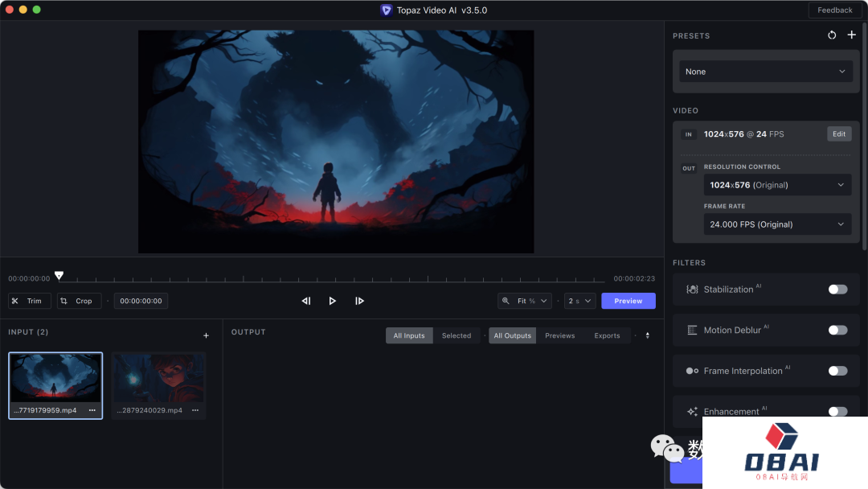The width and height of the screenshot is (868, 489).
Task: Click the Edit button for input video
Action: point(838,134)
